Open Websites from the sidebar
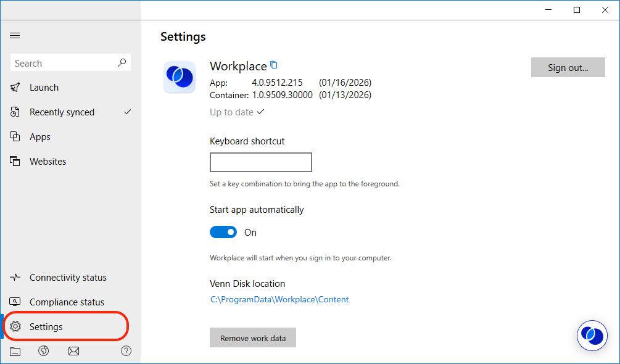Screen dimensions: 620x364 [48, 162]
